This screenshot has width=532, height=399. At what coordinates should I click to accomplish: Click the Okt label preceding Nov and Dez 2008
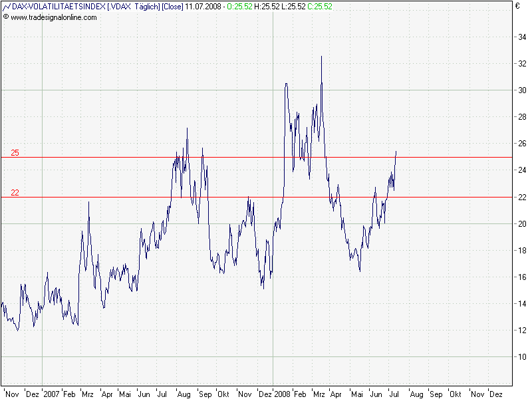click(x=456, y=394)
